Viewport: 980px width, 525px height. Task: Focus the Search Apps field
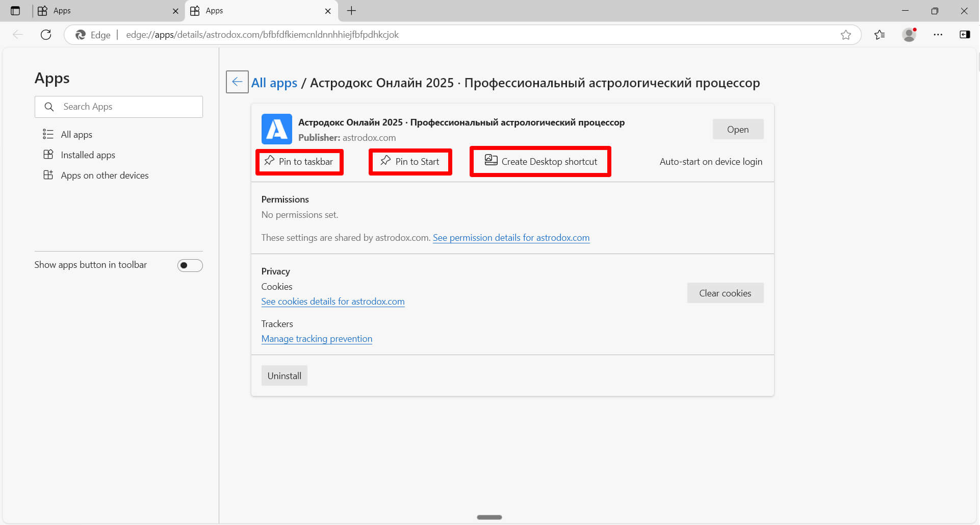[x=119, y=107]
